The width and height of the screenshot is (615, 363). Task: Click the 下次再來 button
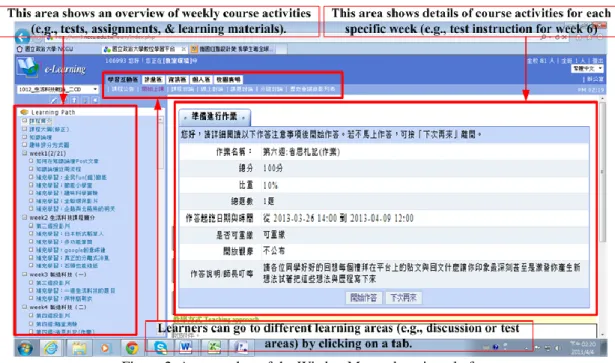tap(403, 298)
